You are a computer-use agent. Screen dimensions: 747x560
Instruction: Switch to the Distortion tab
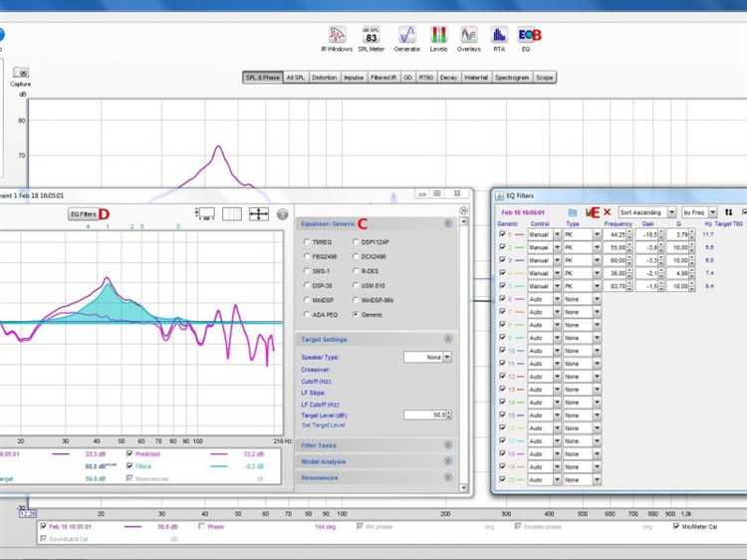click(x=325, y=77)
